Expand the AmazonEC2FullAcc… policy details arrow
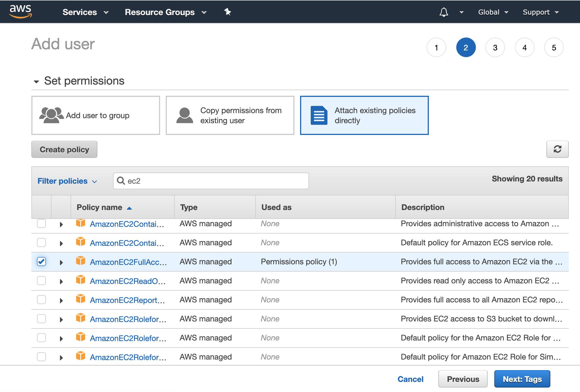 61,262
